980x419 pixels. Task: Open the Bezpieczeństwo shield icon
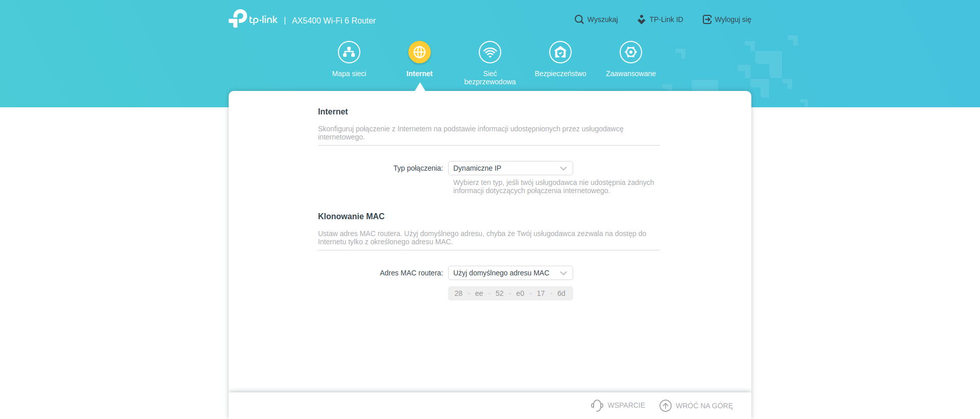coord(560,52)
